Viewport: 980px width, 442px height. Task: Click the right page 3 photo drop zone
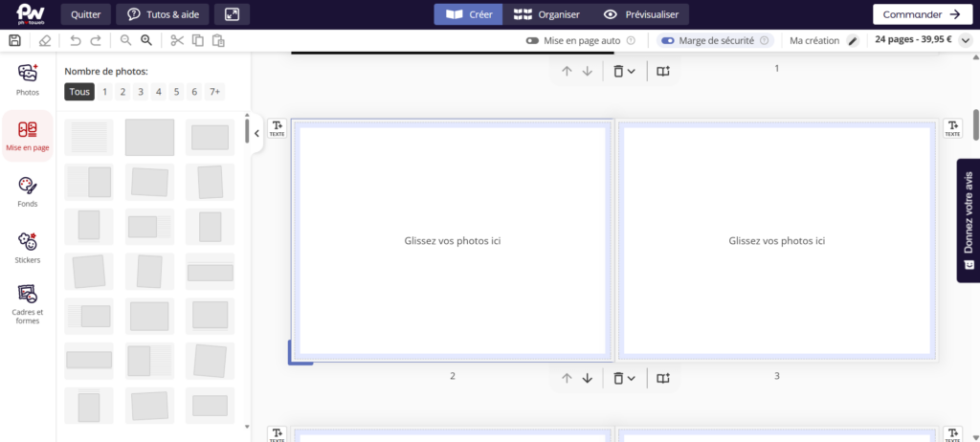tap(777, 241)
